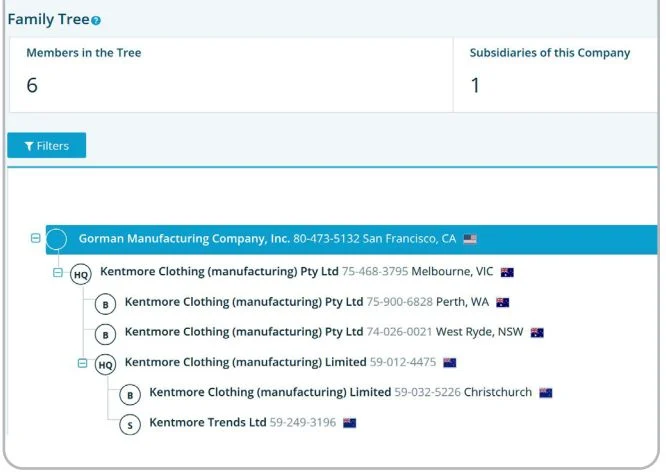Click the B icon for Perth, WA branch
The width and height of the screenshot is (666, 472).
(105, 304)
